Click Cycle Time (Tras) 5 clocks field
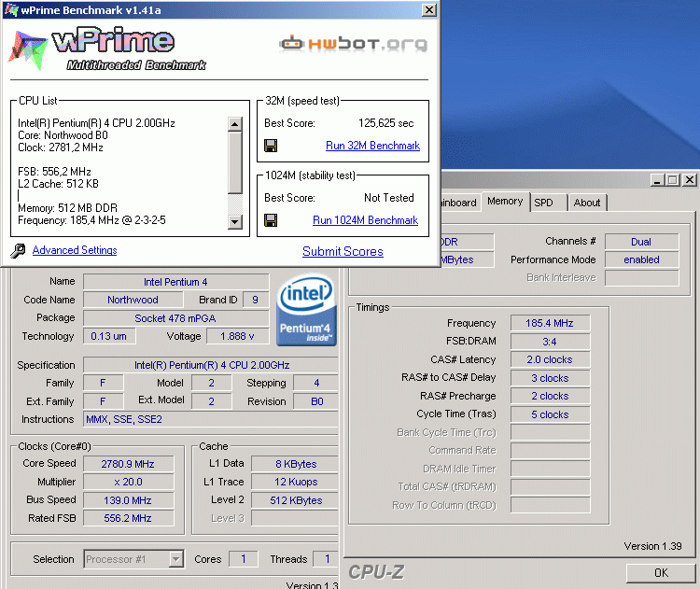This screenshot has height=589, width=700. pyautogui.click(x=550, y=414)
